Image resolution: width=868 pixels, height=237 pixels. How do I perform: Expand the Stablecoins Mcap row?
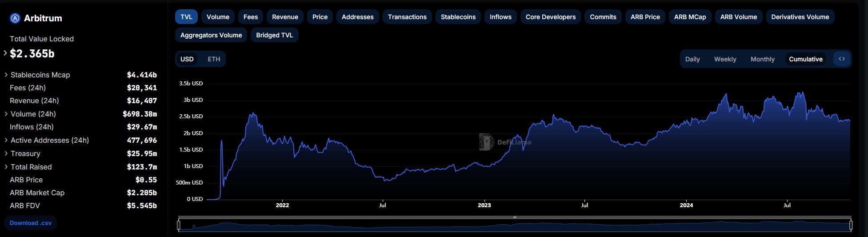pos(6,75)
